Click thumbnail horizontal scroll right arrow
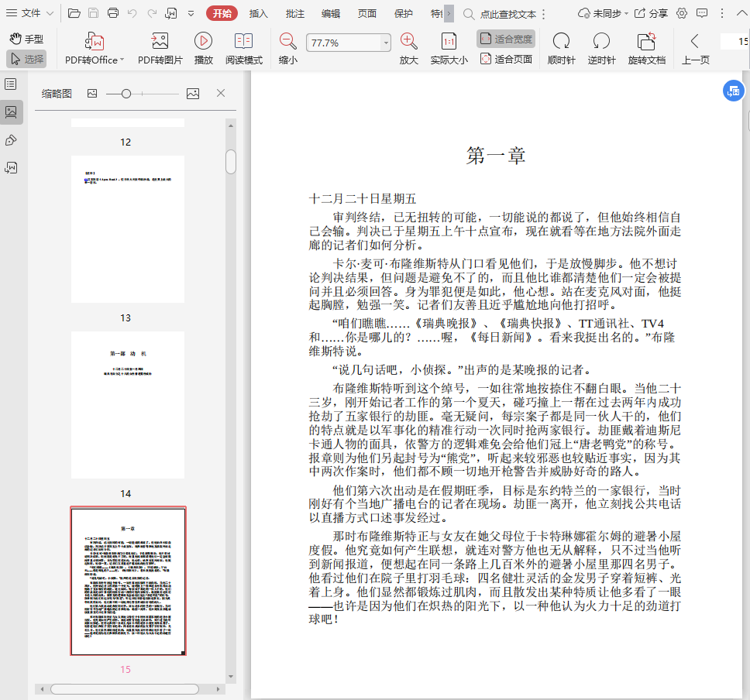The image size is (750, 700). pos(218,689)
